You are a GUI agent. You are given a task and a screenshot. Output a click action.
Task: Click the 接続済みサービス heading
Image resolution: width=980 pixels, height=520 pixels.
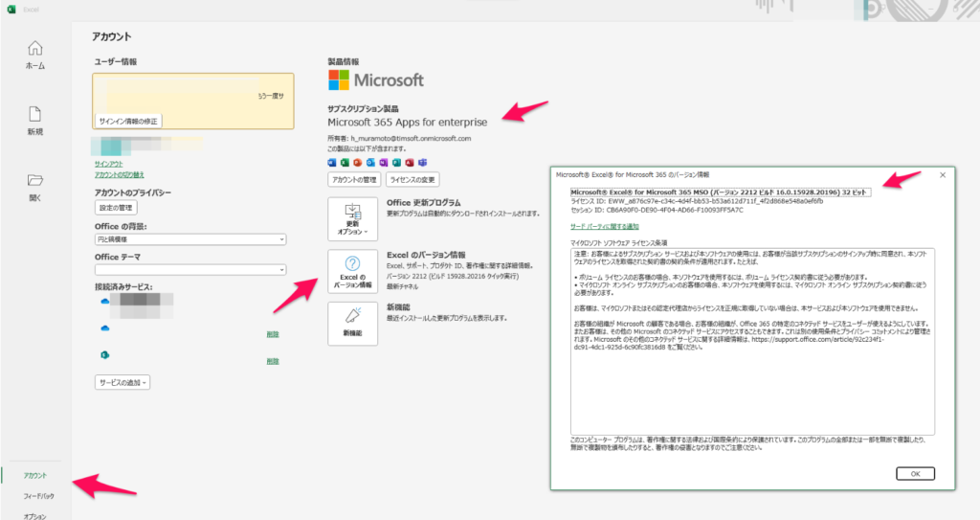pyautogui.click(x=123, y=286)
